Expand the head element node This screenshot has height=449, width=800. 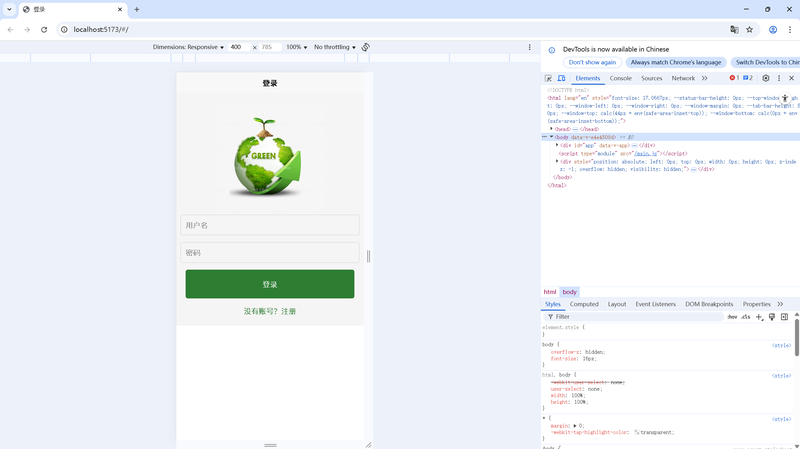[552, 129]
